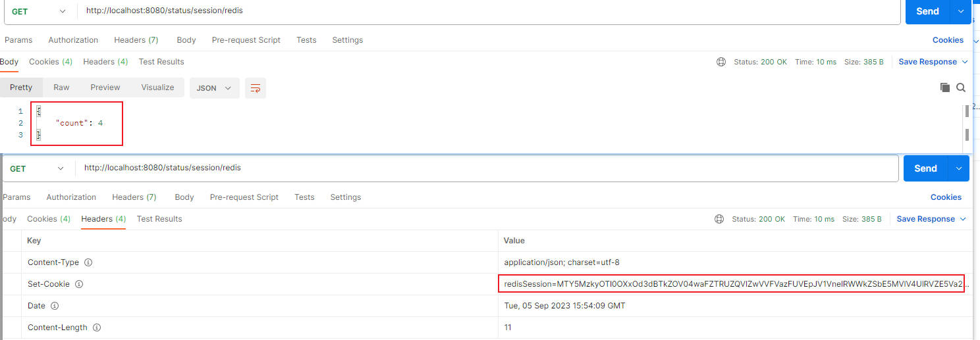Click the date value Tue, 05 Sep 2023 15:54:09 GMT
Image resolution: width=980 pixels, height=340 pixels.
(564, 306)
